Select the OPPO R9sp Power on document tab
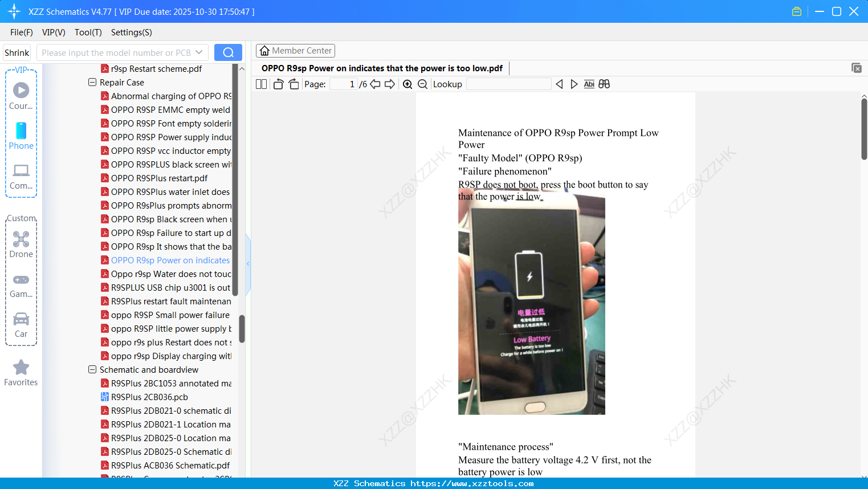This screenshot has height=489, width=868. click(x=382, y=68)
